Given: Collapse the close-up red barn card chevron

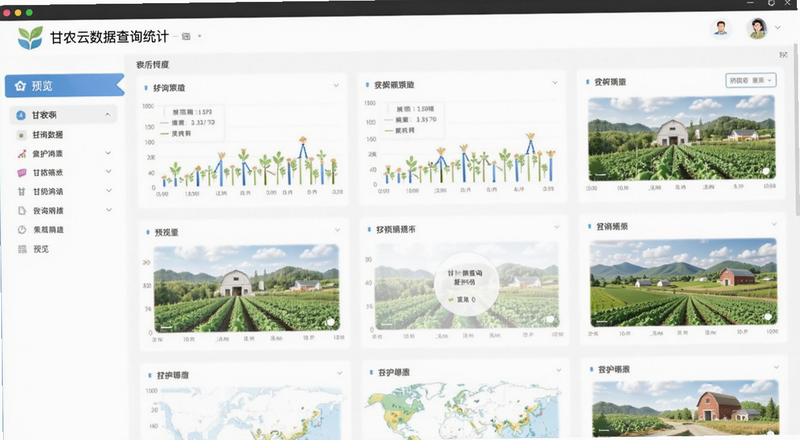Looking at the screenshot, I should pyautogui.click(x=776, y=367).
